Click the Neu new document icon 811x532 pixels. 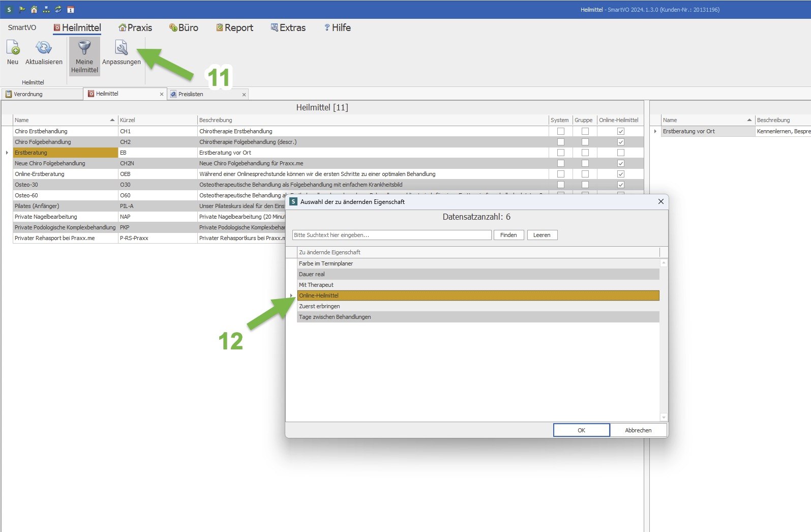point(13,48)
